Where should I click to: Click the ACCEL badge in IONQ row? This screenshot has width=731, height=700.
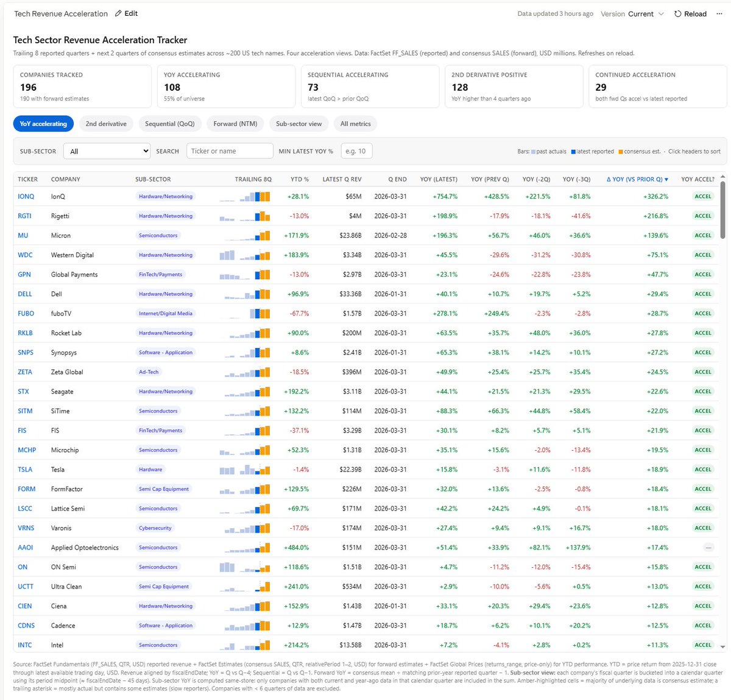coord(703,196)
